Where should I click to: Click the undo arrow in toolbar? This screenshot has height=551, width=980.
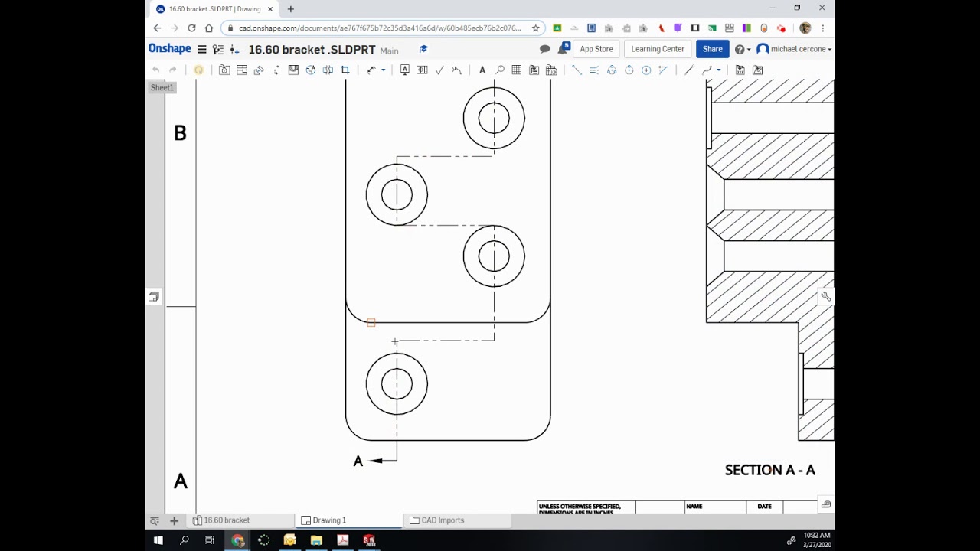(x=156, y=70)
